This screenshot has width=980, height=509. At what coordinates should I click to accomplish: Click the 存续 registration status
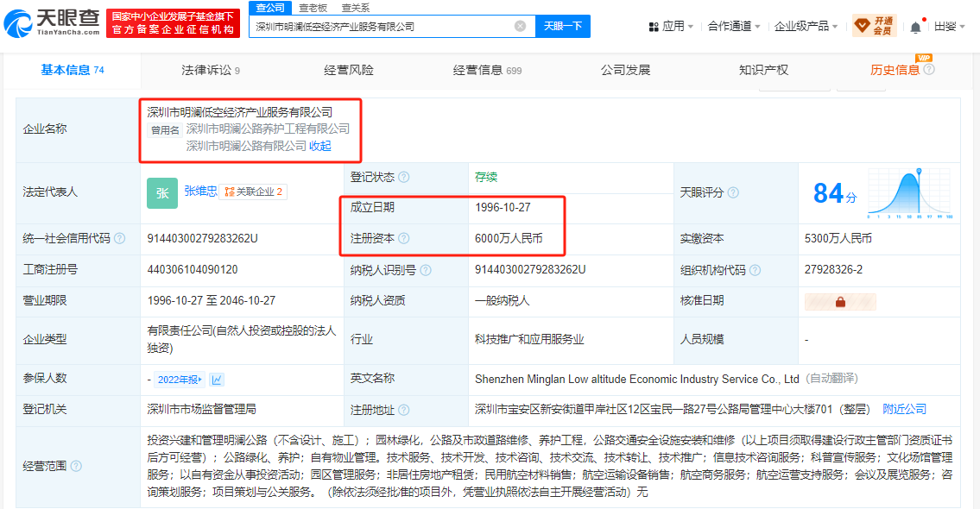point(486,178)
